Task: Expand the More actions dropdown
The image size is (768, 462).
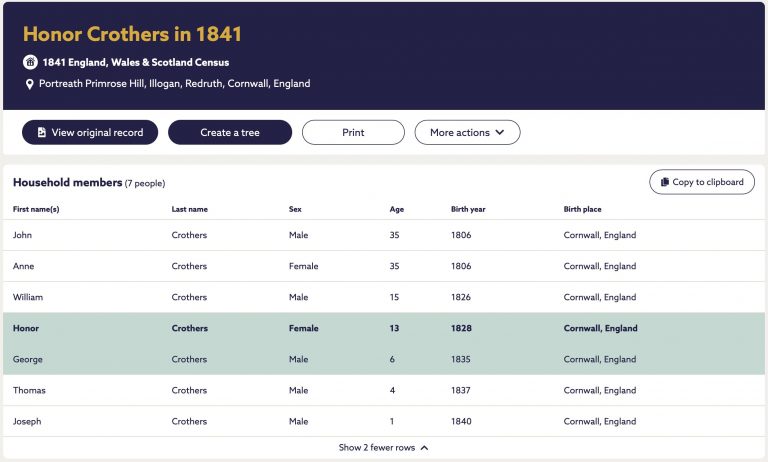Action: [x=467, y=132]
